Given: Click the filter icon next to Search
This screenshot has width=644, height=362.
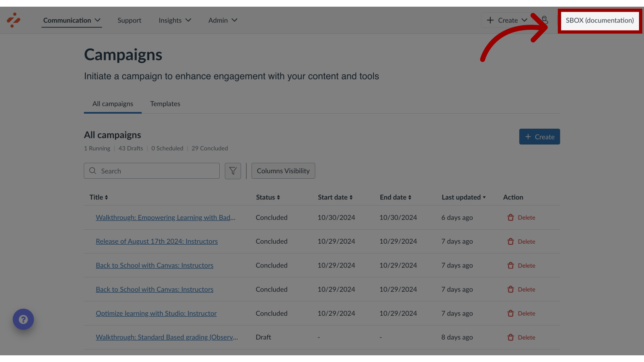Looking at the screenshot, I should tap(233, 171).
